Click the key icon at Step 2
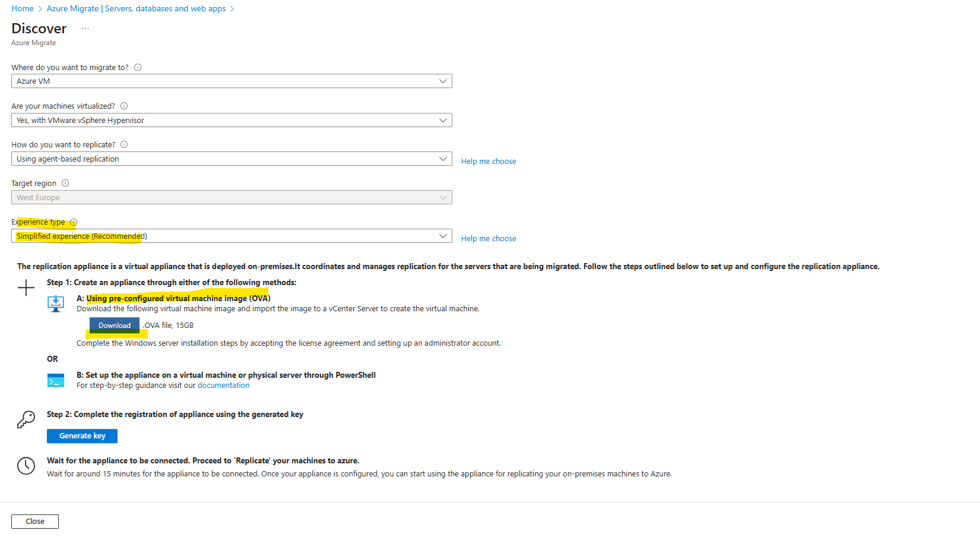Image resolution: width=980 pixels, height=537 pixels. [x=26, y=419]
